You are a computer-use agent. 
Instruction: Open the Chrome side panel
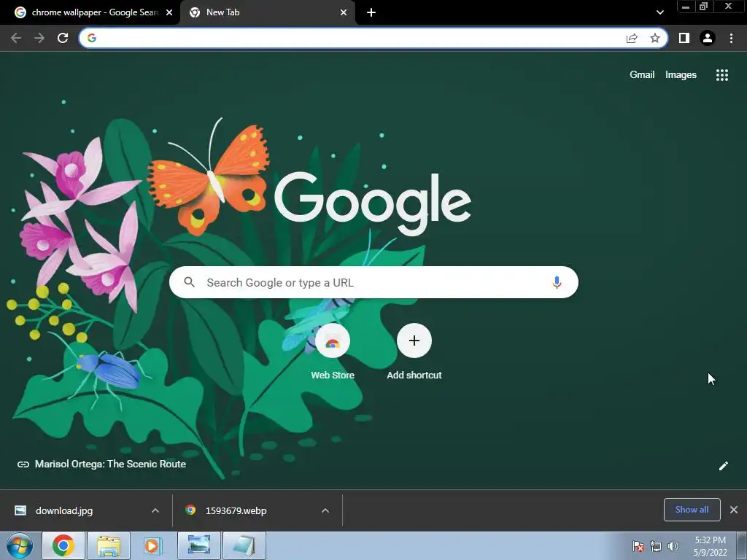tap(684, 38)
